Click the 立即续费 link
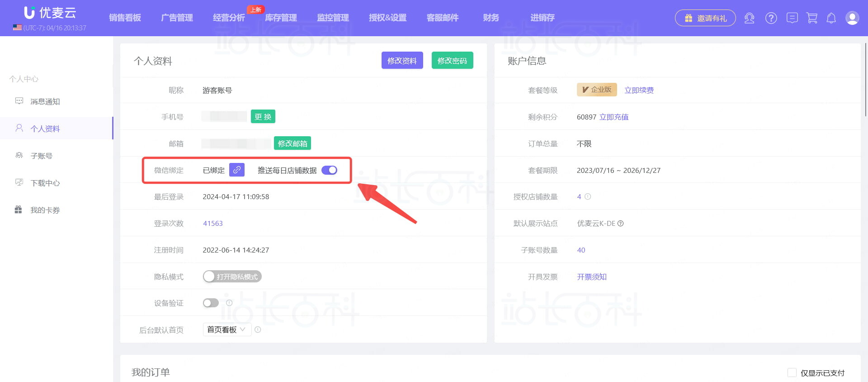 [x=639, y=90]
